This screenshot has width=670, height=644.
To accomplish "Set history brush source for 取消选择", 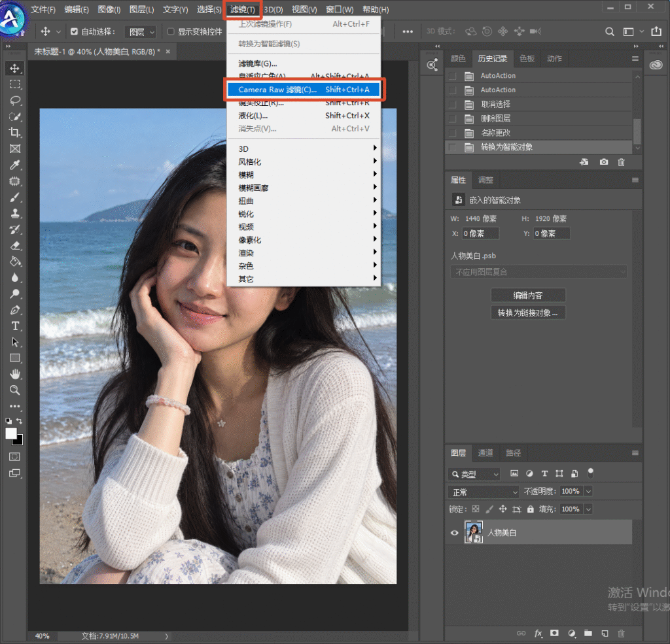I will point(453,104).
